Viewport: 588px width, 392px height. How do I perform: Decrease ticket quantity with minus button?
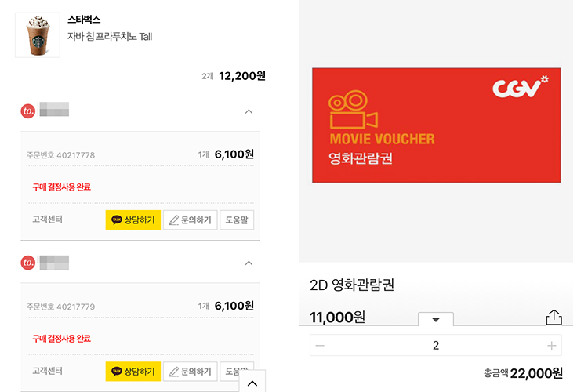pos(320,345)
